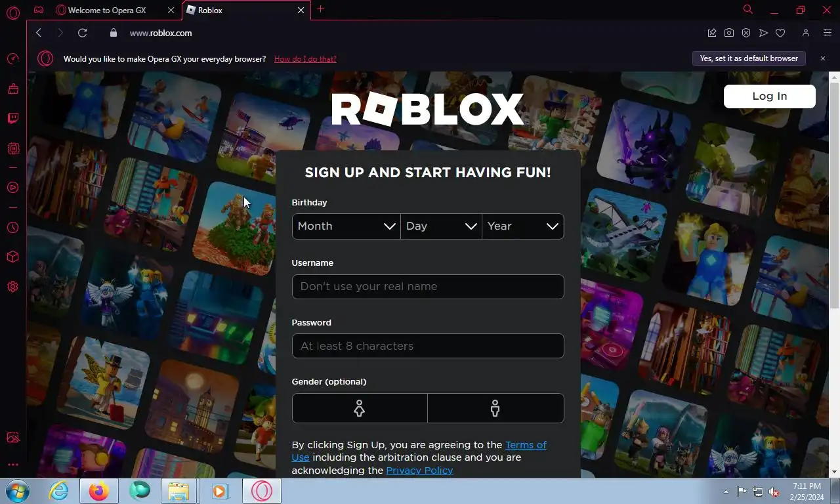This screenshot has height=504, width=840.
Task: Select the female gender option
Action: point(360,408)
